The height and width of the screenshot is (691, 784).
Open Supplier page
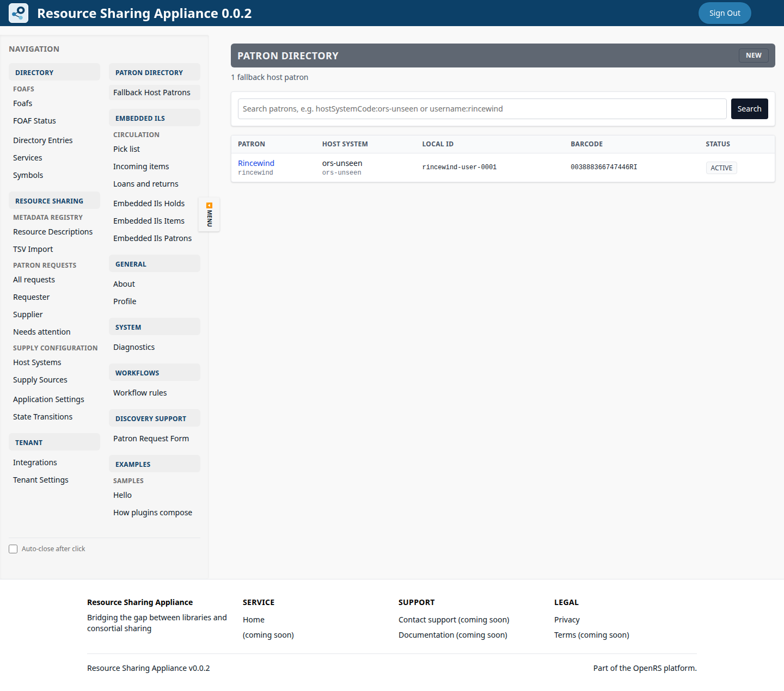pyautogui.click(x=28, y=314)
